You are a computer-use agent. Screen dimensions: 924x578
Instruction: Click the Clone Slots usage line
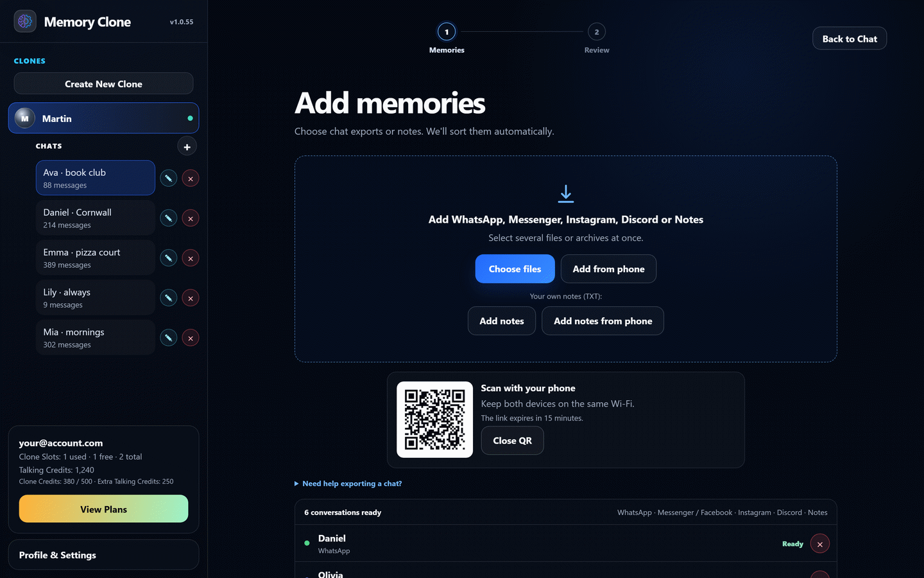click(x=80, y=457)
